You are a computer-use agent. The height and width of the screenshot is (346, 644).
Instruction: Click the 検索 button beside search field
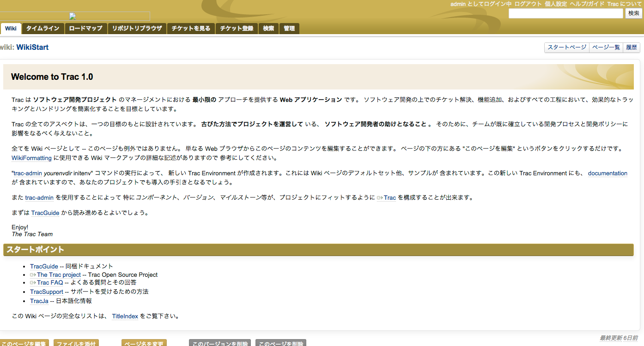pos(633,13)
